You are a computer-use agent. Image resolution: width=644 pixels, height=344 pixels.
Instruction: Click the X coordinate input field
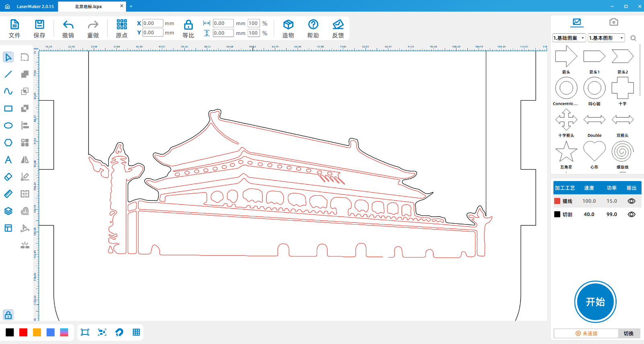(153, 23)
